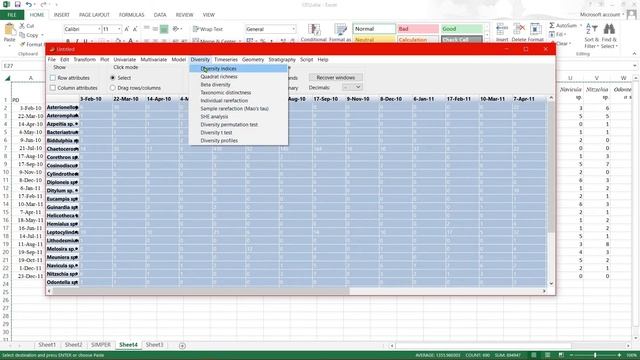Apply the Good cell style

point(462,29)
